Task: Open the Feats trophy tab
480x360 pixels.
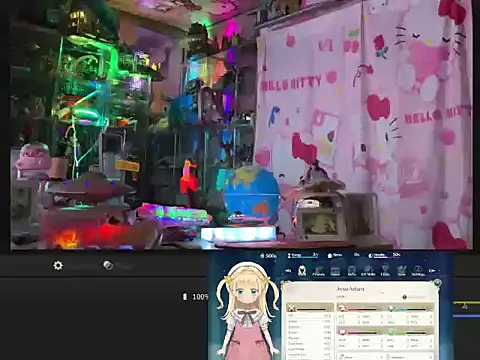Action: 385,271
